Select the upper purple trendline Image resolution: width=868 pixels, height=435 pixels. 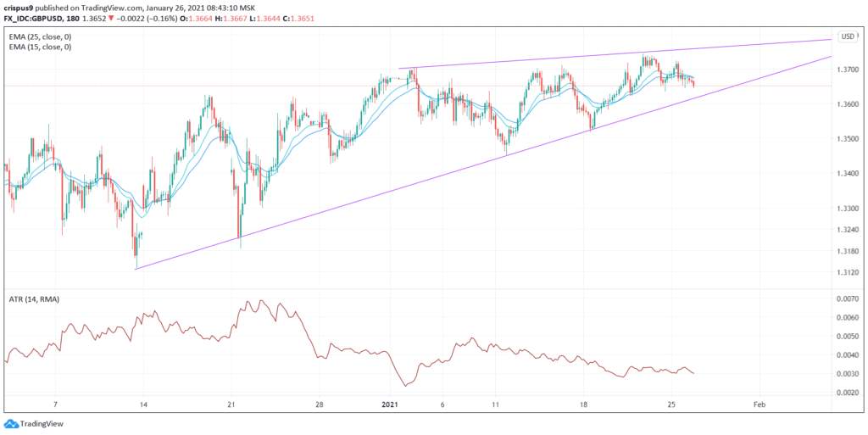pos(615,54)
